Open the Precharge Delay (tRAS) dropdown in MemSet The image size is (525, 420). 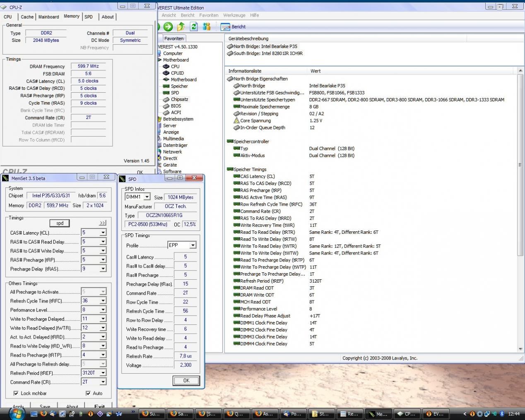tap(103, 269)
